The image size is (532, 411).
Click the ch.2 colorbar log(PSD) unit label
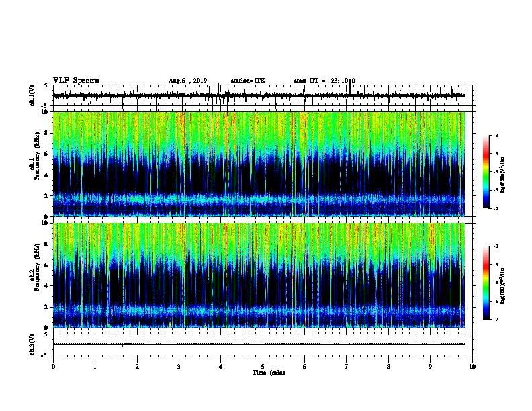pos(502,285)
